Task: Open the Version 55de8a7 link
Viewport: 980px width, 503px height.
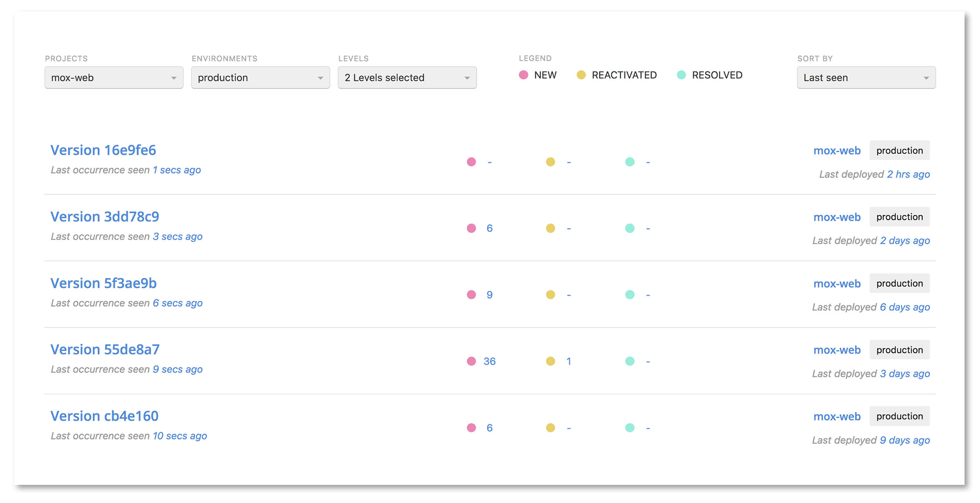Action: 105,349
